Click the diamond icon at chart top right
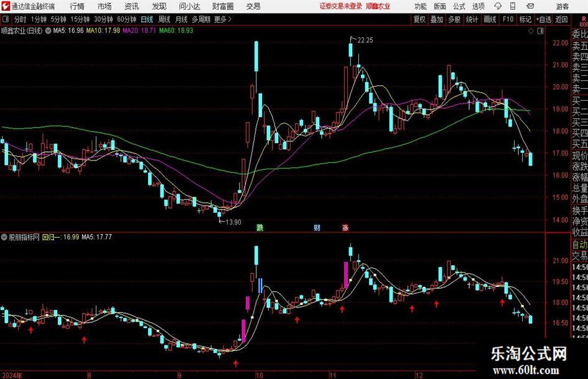This screenshot has height=379, width=588. (x=531, y=31)
